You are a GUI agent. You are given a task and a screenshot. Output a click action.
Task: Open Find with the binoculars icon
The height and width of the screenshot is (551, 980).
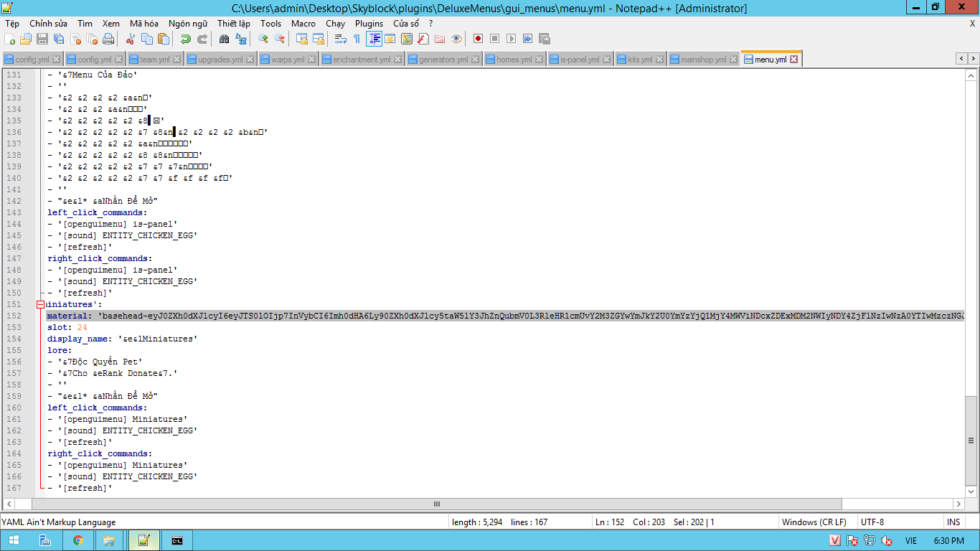point(225,39)
